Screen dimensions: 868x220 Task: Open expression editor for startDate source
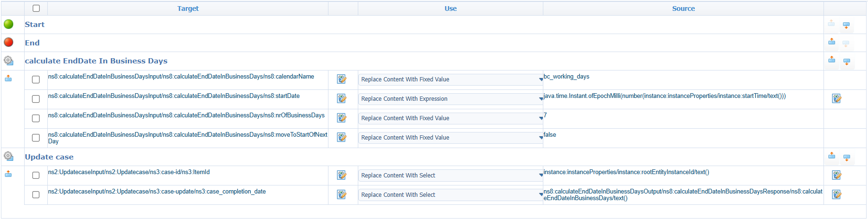coord(836,98)
